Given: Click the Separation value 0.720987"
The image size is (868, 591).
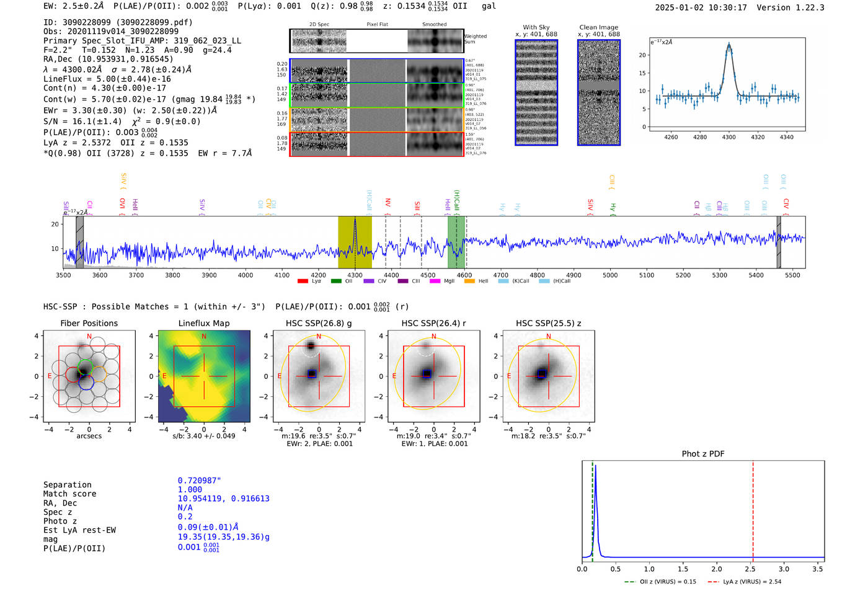Looking at the screenshot, I should 200,481.
